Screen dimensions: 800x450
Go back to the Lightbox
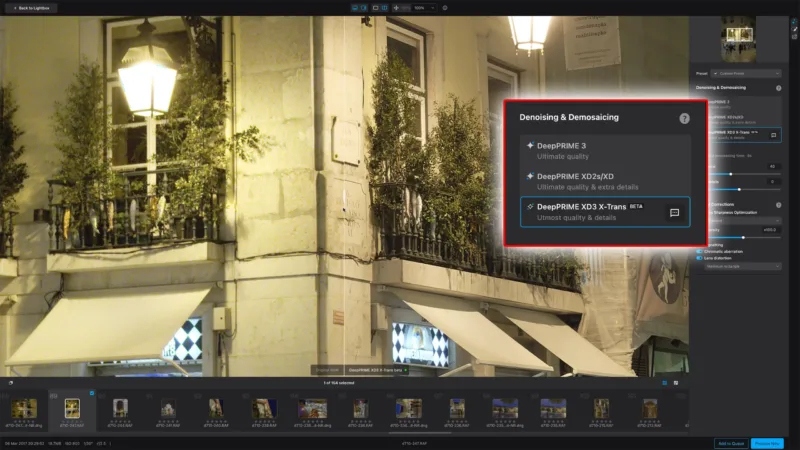tap(32, 8)
